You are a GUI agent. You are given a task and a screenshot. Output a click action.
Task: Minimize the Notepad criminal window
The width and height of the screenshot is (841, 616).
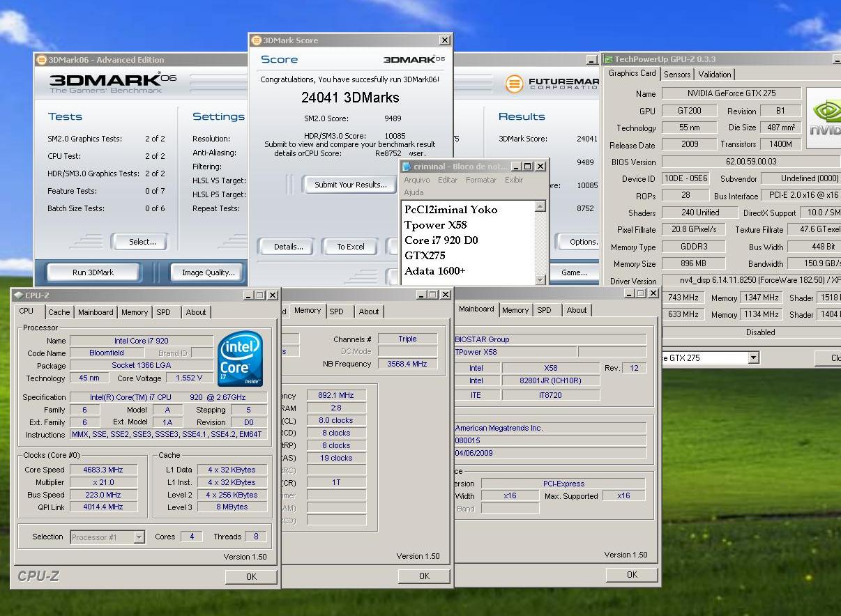coord(516,167)
